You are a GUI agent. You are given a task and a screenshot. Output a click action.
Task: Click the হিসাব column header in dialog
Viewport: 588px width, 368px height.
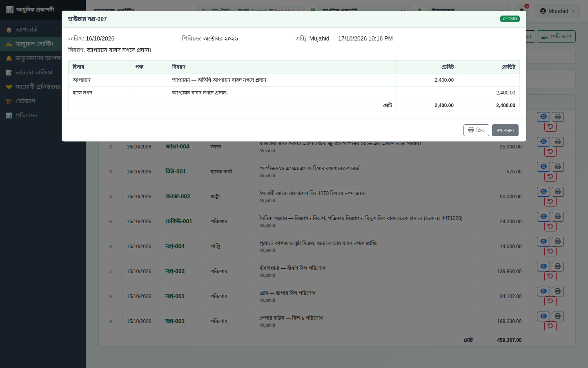(x=100, y=67)
